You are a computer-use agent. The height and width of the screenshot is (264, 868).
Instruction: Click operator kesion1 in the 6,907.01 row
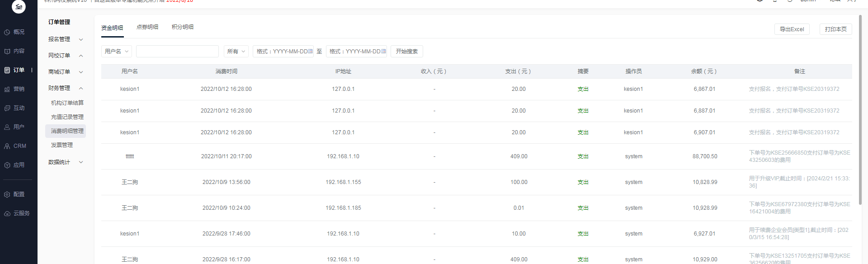coord(633,132)
